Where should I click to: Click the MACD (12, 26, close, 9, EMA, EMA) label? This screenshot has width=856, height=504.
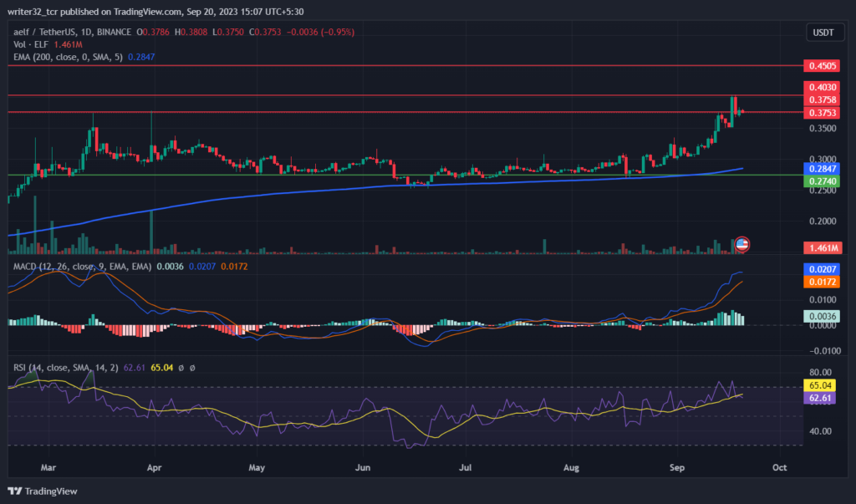[x=83, y=267]
